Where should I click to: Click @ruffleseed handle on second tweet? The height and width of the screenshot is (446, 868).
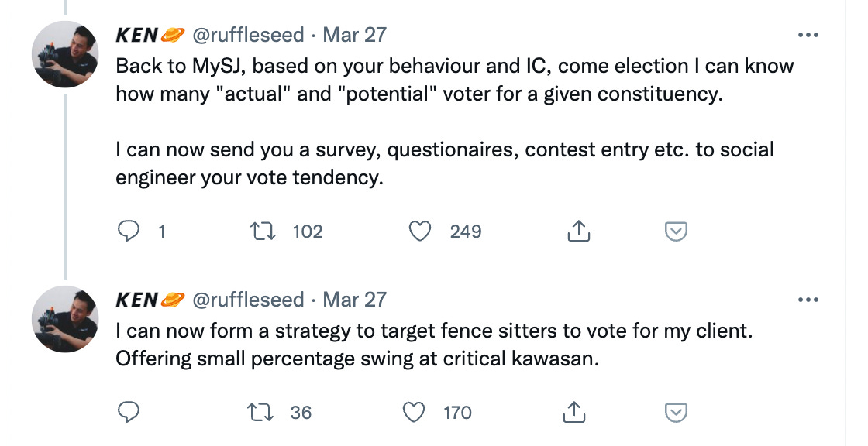click(x=248, y=300)
